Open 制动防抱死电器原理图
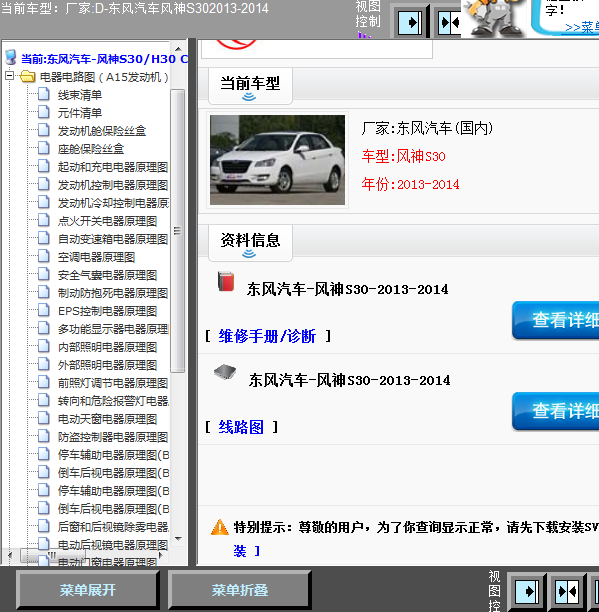 click(113, 293)
